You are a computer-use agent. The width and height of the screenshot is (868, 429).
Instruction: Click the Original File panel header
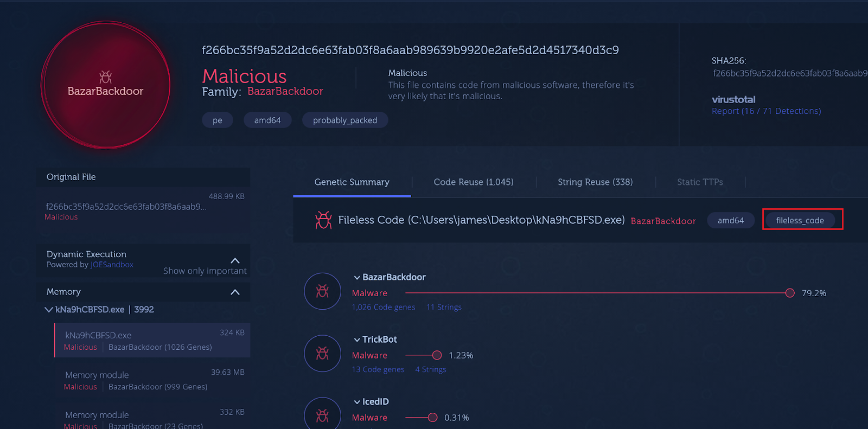tap(143, 177)
